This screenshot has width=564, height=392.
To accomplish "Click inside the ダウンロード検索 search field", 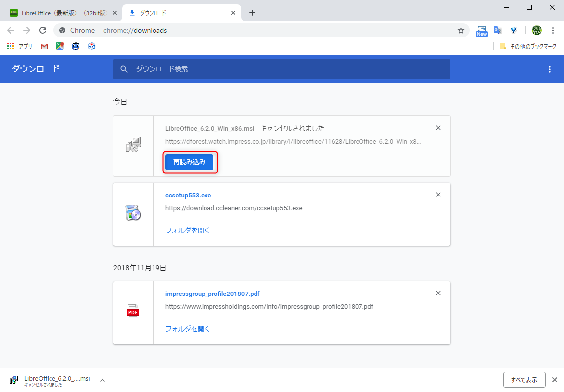I will click(281, 69).
